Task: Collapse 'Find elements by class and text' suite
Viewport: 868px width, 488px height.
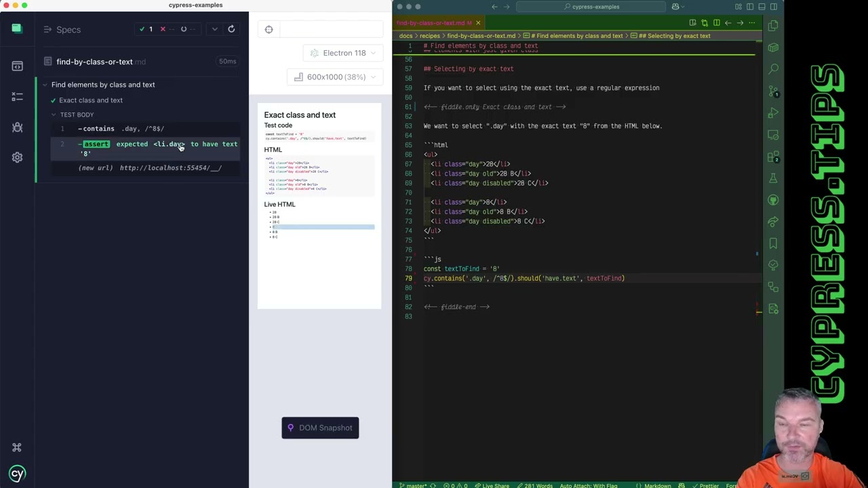Action: coord(45,85)
